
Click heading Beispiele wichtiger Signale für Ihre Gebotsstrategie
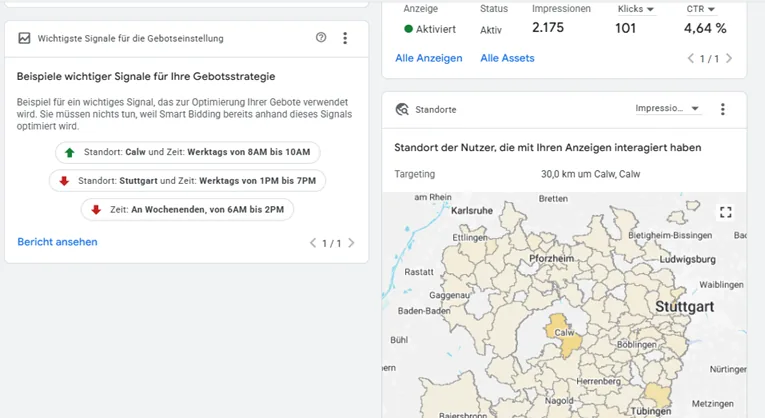coord(146,76)
